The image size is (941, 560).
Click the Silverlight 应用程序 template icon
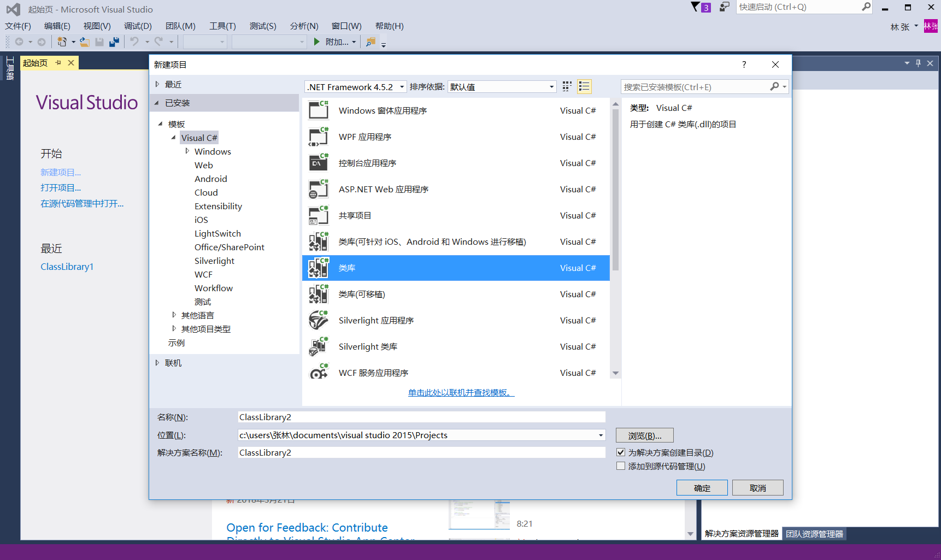tap(319, 320)
